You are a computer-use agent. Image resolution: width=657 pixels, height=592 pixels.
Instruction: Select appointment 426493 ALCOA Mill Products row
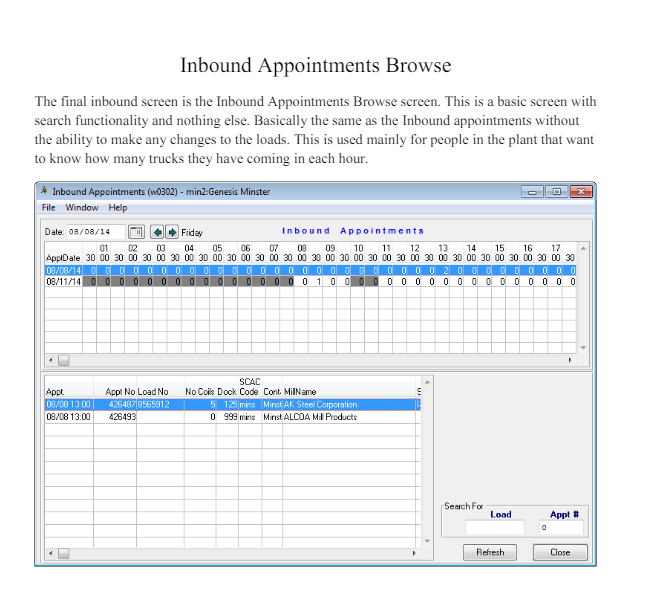[233, 417]
